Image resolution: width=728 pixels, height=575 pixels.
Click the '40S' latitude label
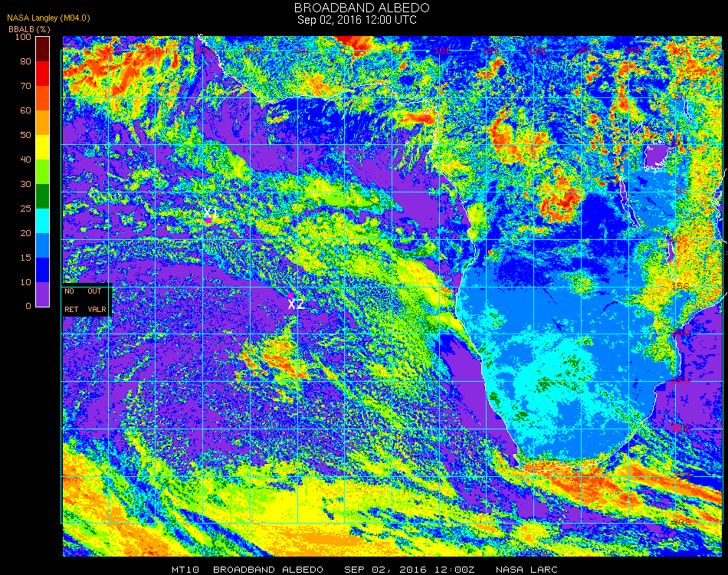pos(681,523)
